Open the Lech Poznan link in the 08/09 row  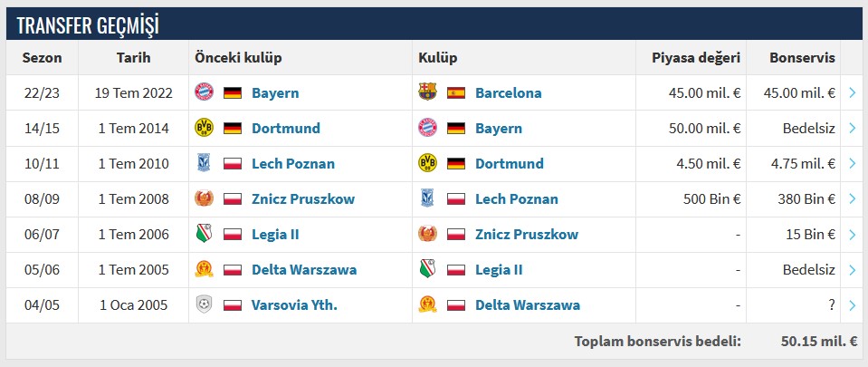[x=516, y=198]
